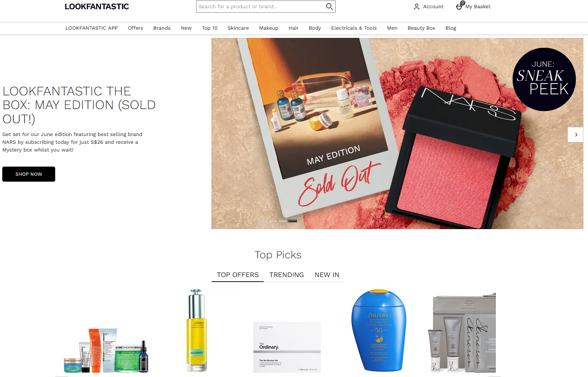Viewport: 588px width, 377px height.
Task: Click the magnifying glass search icon
Action: click(x=329, y=6)
